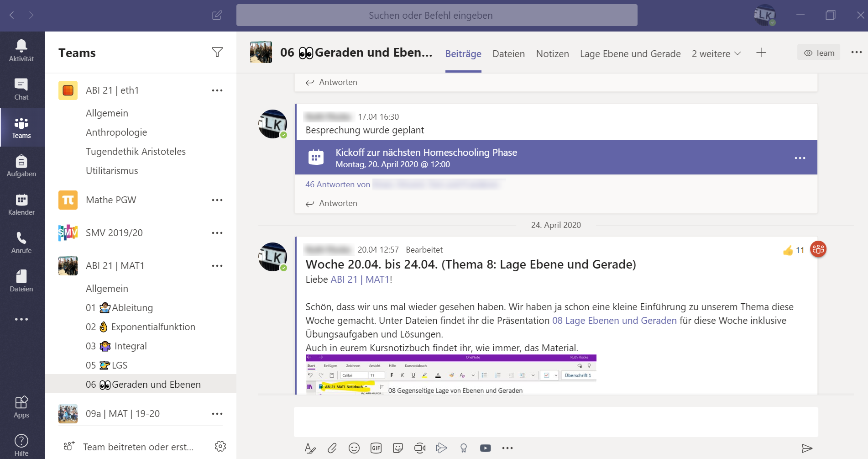Filter the Teams list with the funnel icon
The height and width of the screenshot is (459, 868).
coord(217,52)
